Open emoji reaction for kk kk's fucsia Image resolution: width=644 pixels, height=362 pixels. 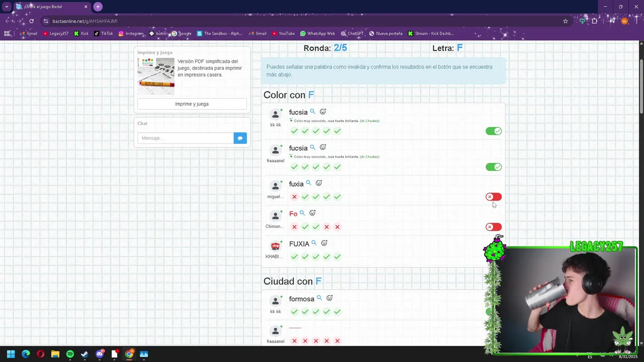tap(323, 112)
